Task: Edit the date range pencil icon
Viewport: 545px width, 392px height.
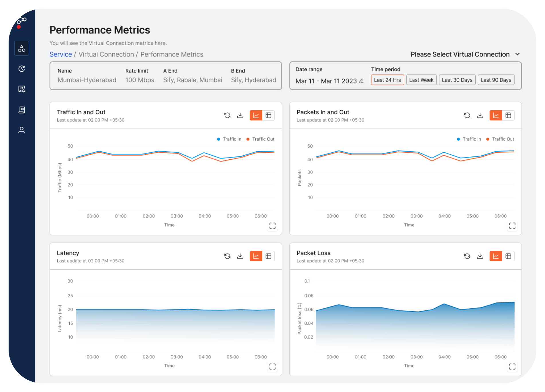Action: [x=361, y=81]
